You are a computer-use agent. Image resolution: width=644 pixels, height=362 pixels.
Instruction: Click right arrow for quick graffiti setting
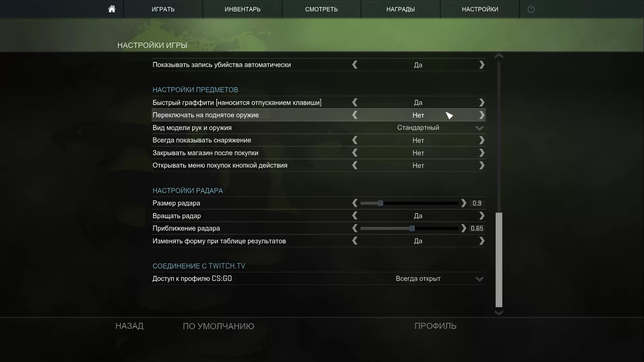[x=482, y=102]
